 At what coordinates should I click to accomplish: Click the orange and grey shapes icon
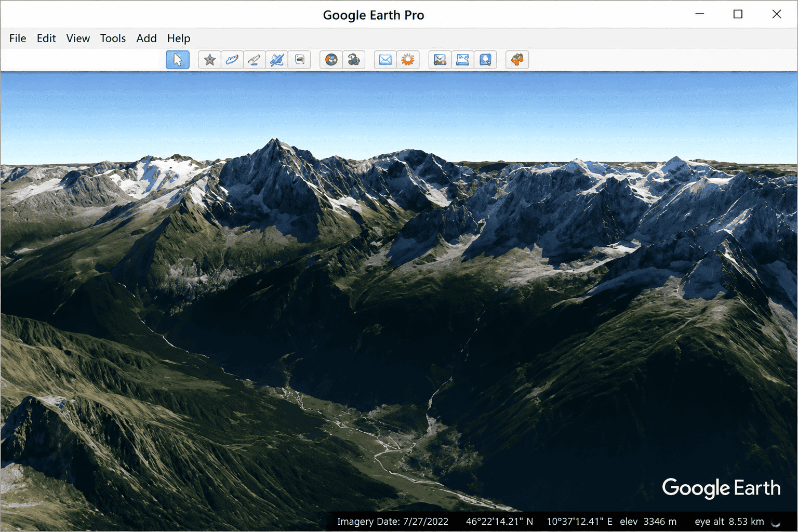517,60
